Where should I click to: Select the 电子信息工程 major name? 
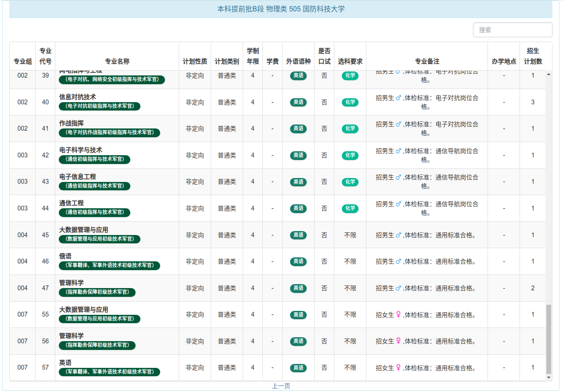click(78, 177)
